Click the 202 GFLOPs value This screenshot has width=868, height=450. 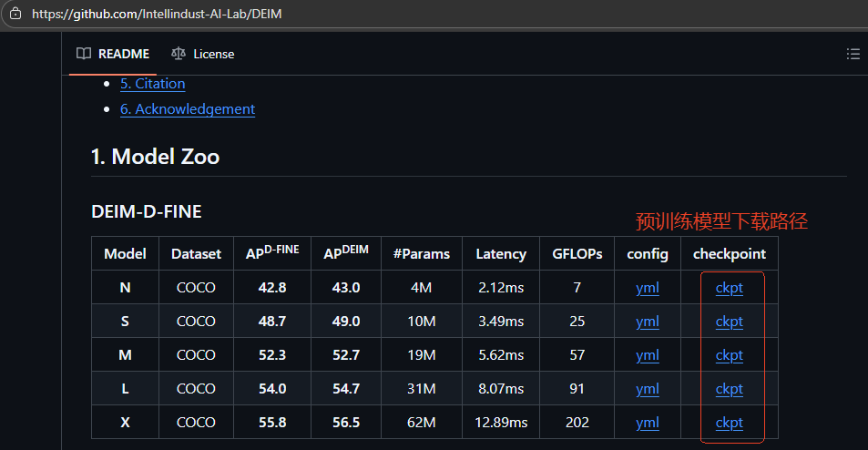577,423
